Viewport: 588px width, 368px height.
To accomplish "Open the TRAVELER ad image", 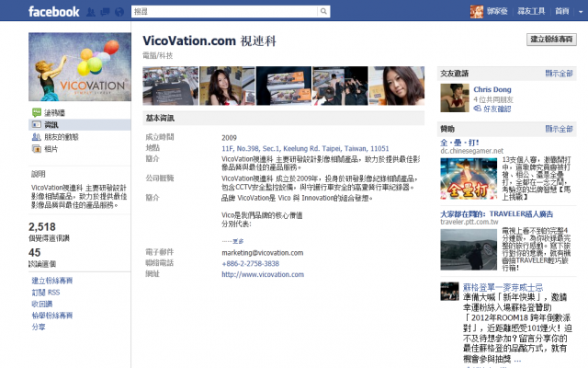I will point(469,249).
